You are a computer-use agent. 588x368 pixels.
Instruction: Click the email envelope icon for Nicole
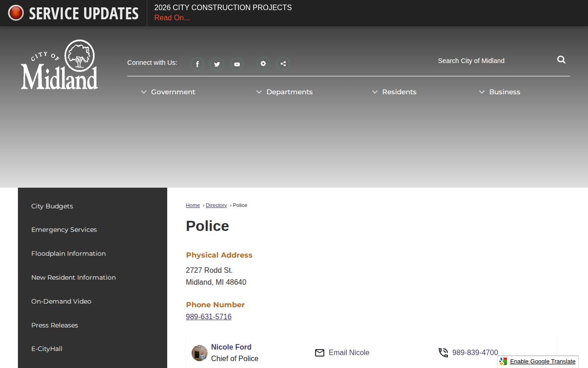pyautogui.click(x=320, y=353)
